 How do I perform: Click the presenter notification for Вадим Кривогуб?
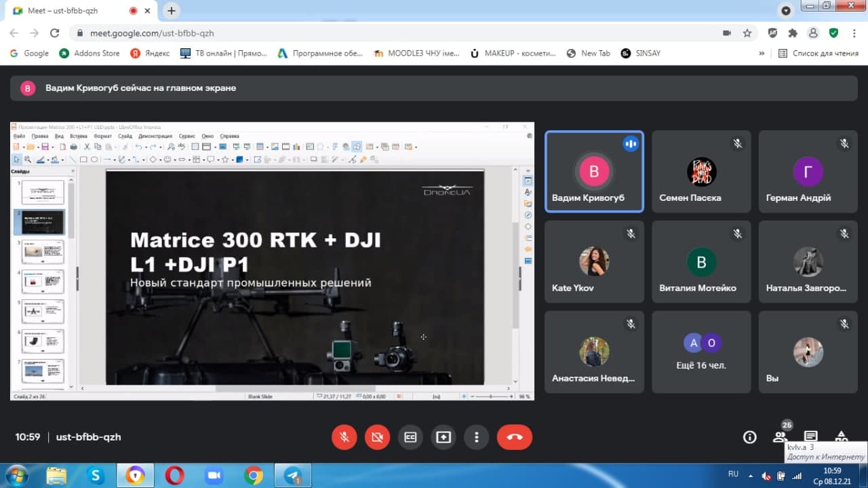point(434,88)
